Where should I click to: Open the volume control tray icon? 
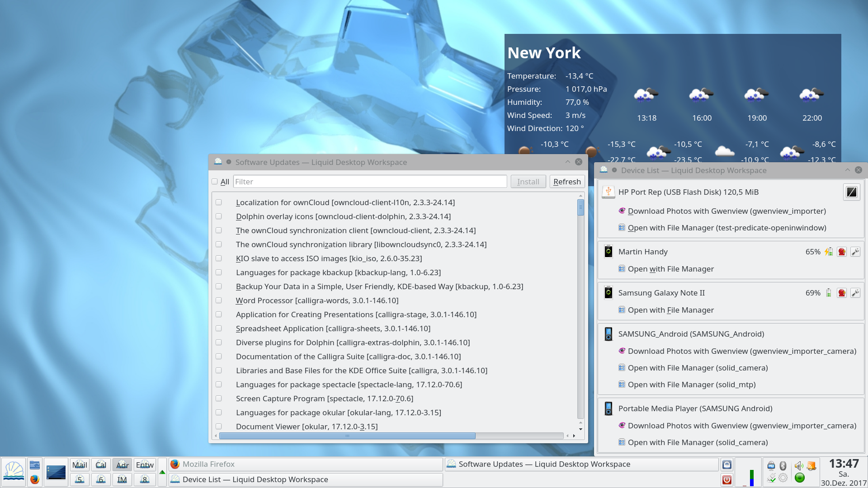coord(799,465)
